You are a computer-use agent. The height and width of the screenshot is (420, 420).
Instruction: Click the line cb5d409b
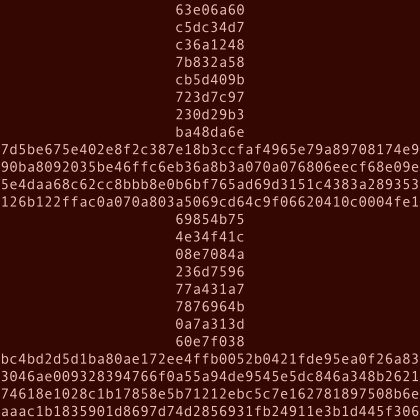coord(210,80)
